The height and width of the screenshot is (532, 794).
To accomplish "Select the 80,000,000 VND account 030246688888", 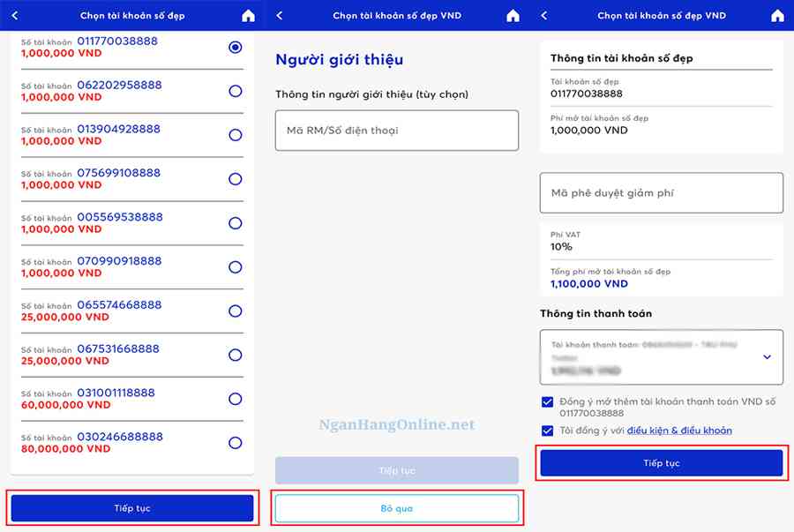I will [x=235, y=443].
